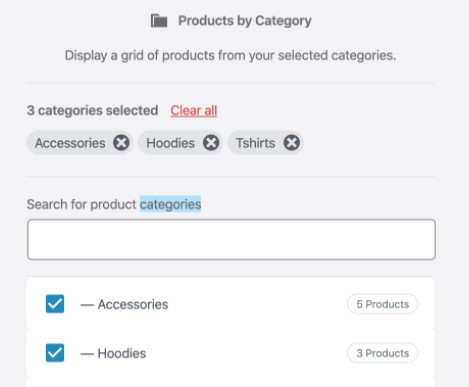Viewport: 469px width, 387px height.
Task: Click the Hoodies chip label text
Action: 170,143
